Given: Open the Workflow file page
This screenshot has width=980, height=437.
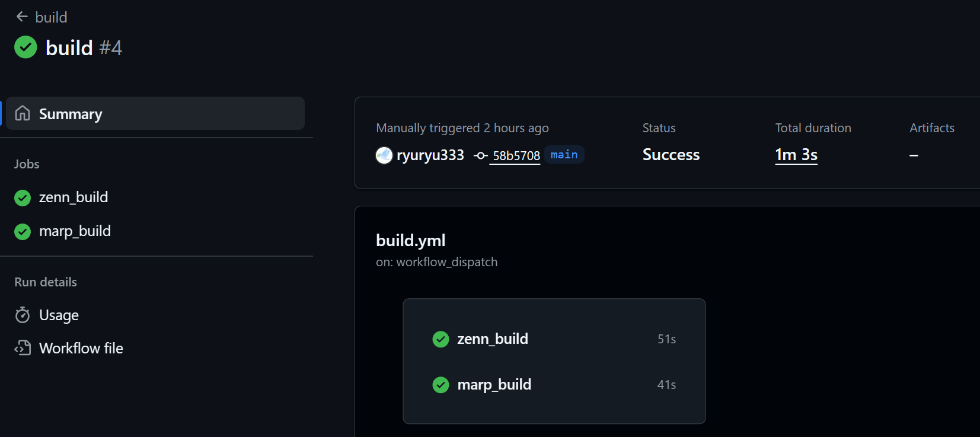Looking at the screenshot, I should (x=81, y=348).
